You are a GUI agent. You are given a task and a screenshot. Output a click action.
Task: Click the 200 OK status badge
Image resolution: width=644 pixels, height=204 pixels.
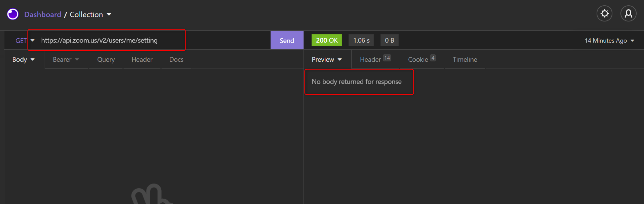(327, 40)
